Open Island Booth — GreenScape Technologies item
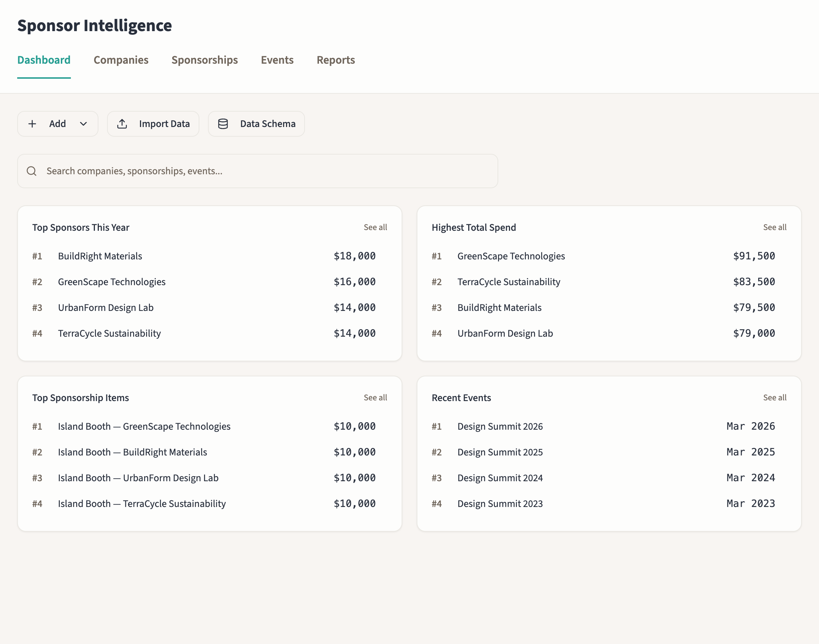The image size is (819, 644). click(x=144, y=426)
